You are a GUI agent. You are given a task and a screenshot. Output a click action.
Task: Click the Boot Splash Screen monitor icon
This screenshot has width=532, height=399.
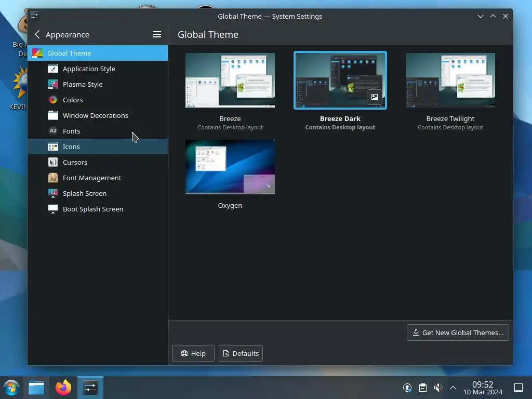coord(53,209)
